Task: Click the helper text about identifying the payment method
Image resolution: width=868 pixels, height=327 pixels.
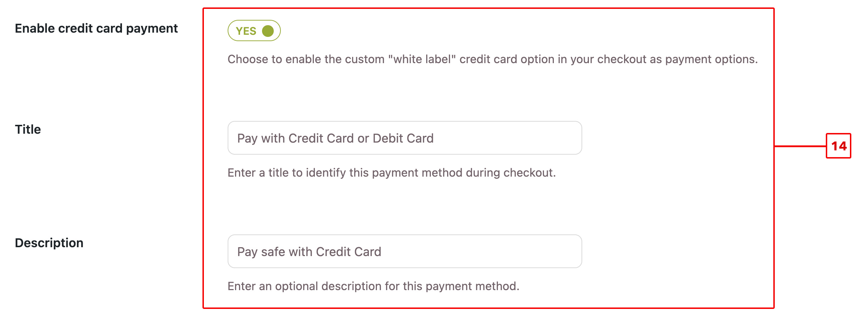Action: (x=391, y=173)
